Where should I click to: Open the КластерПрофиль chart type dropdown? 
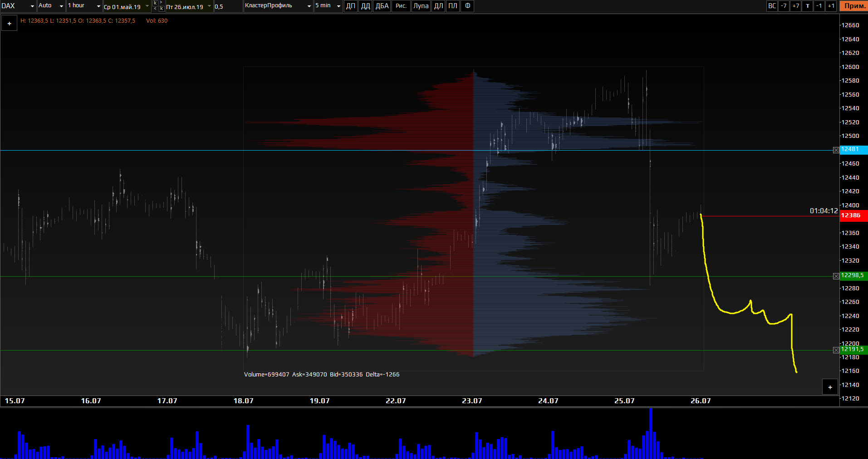[x=278, y=6]
